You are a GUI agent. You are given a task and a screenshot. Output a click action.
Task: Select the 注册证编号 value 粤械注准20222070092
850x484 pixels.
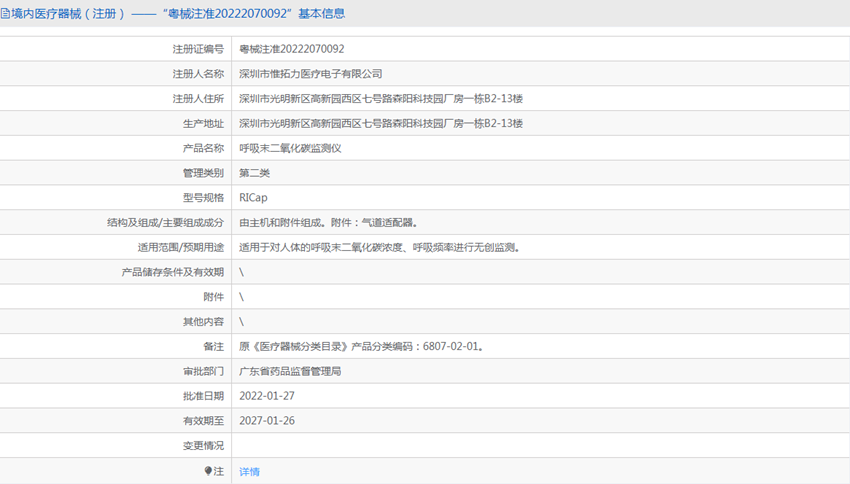(x=292, y=49)
